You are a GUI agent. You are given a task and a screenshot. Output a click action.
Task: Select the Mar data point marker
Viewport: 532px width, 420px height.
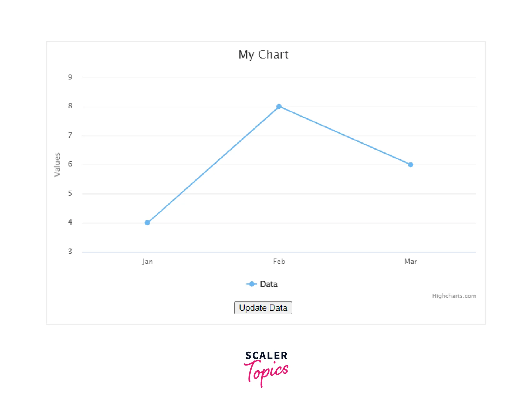tap(411, 165)
